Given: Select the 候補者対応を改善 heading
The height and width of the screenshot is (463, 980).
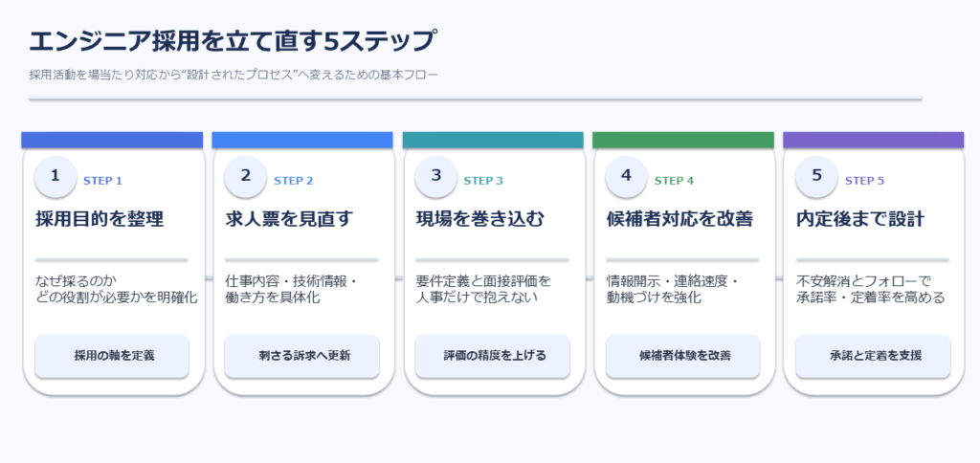Looking at the screenshot, I should click(679, 219).
